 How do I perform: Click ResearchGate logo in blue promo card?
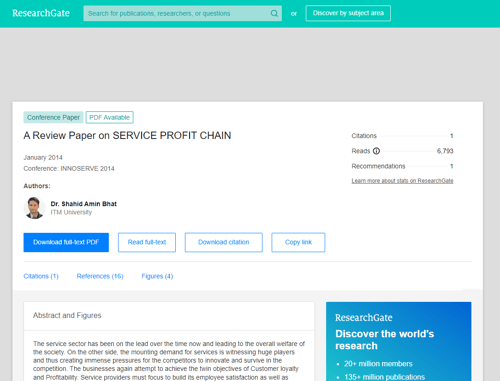pos(364,318)
